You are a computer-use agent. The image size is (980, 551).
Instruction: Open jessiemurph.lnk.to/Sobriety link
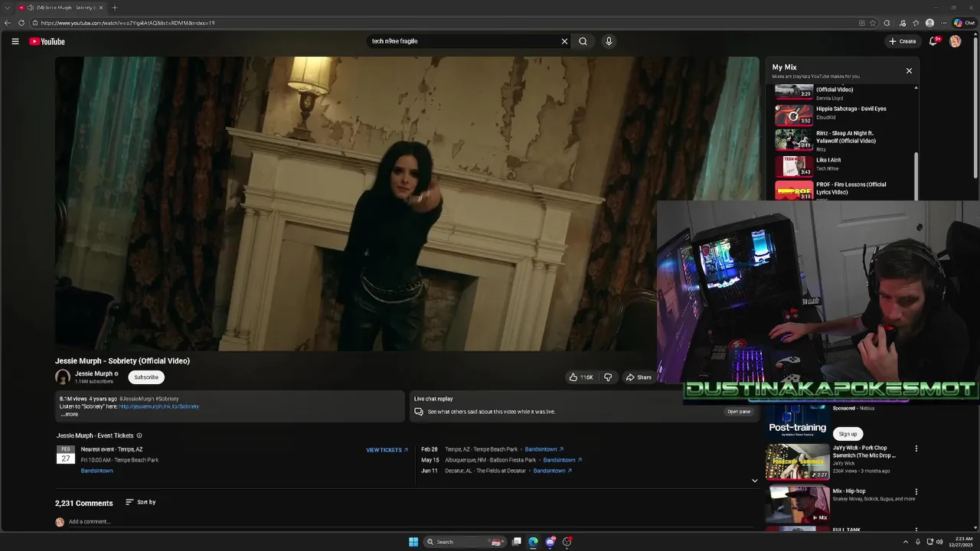tap(158, 406)
